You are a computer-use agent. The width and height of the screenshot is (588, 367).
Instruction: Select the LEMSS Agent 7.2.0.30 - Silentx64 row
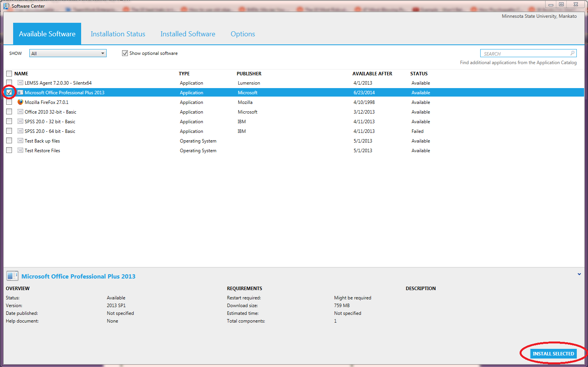tap(294, 83)
